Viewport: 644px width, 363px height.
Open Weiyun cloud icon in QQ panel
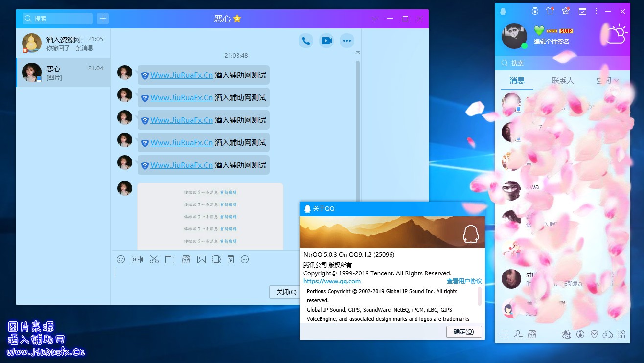608,334
